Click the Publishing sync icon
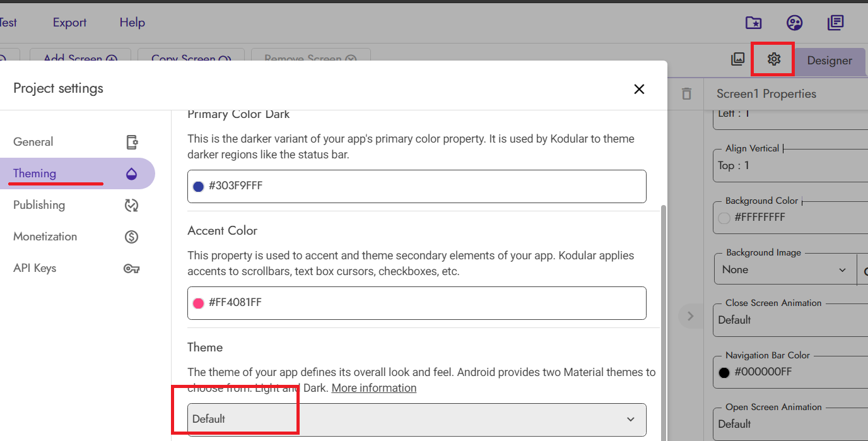The width and height of the screenshot is (868, 441). (x=131, y=205)
